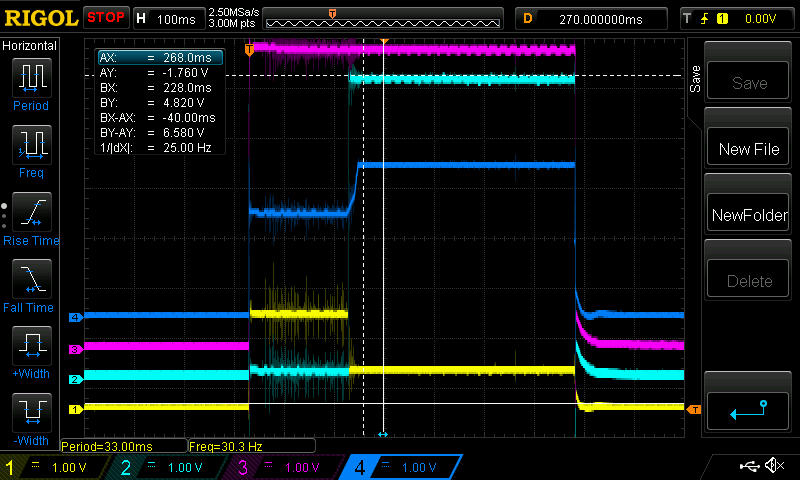Select the Freq measurement icon
800x480 pixels.
pyautogui.click(x=30, y=145)
